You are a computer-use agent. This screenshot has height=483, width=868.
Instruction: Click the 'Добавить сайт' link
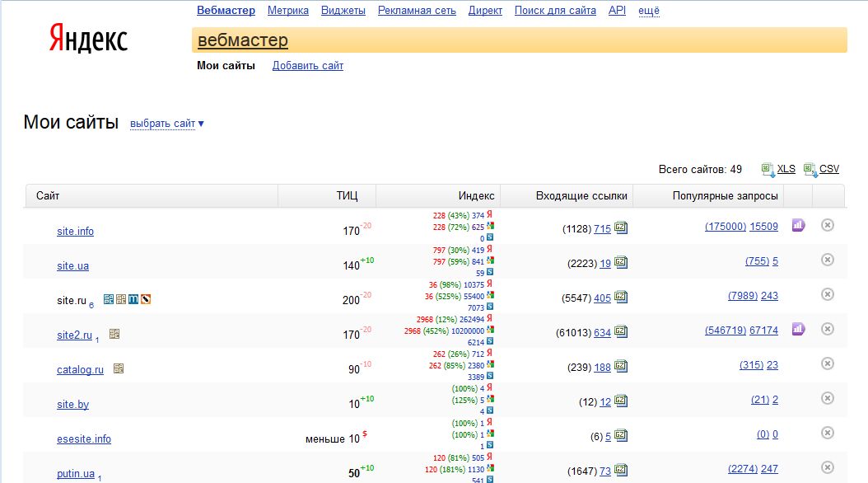[x=308, y=65]
